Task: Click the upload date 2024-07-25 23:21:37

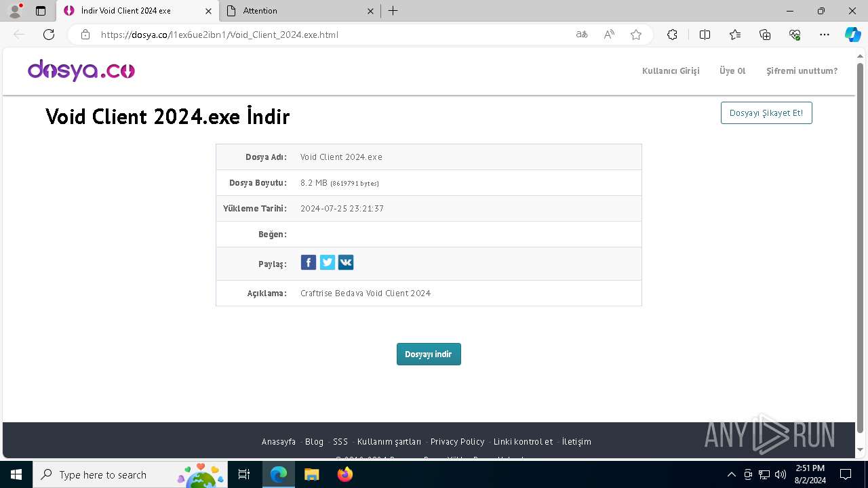Action: point(342,209)
